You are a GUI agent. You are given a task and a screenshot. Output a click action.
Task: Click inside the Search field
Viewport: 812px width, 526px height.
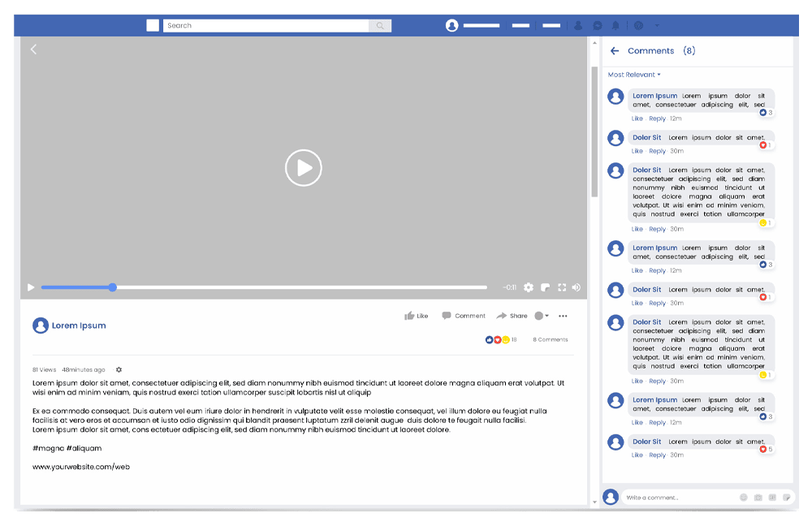tap(266, 25)
